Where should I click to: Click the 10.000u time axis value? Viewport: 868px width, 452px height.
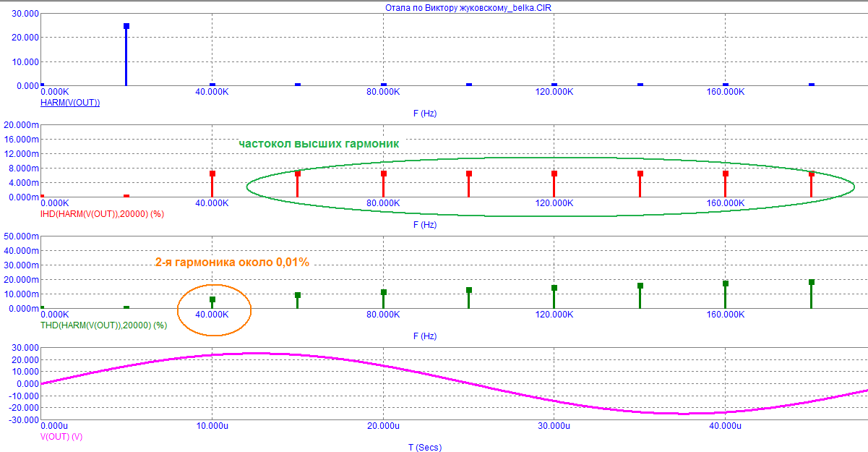pyautogui.click(x=211, y=427)
